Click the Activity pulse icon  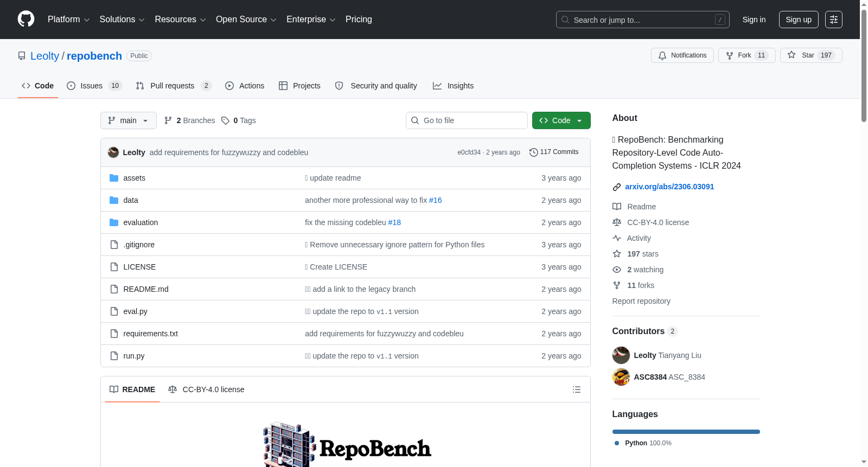pyautogui.click(x=617, y=238)
